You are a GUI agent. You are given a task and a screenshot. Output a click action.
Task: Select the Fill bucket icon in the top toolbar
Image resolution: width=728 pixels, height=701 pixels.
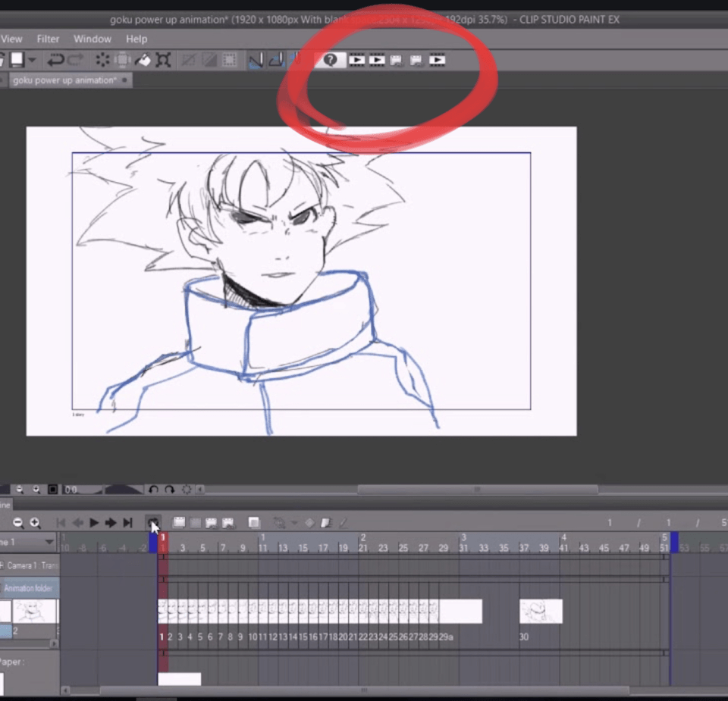pyautogui.click(x=142, y=60)
